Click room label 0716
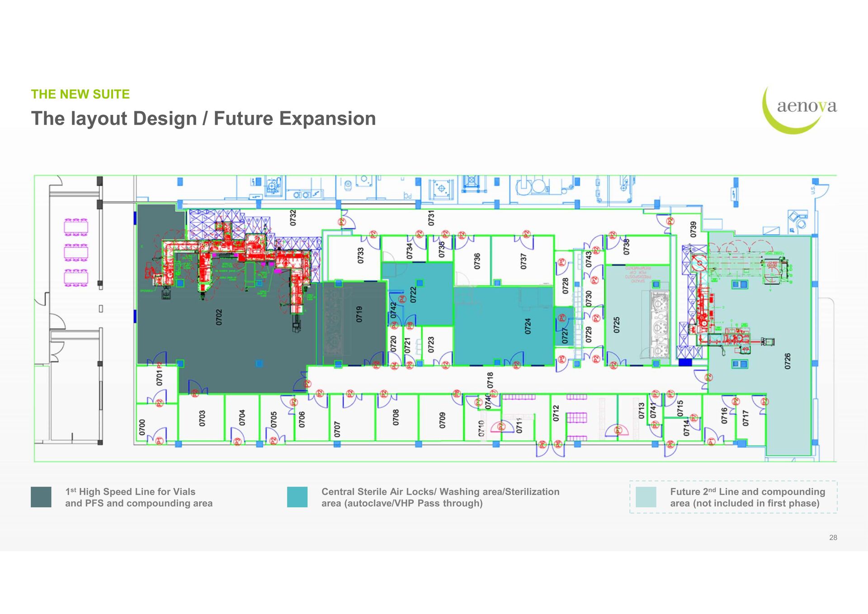This screenshot has width=868, height=614. (724, 416)
